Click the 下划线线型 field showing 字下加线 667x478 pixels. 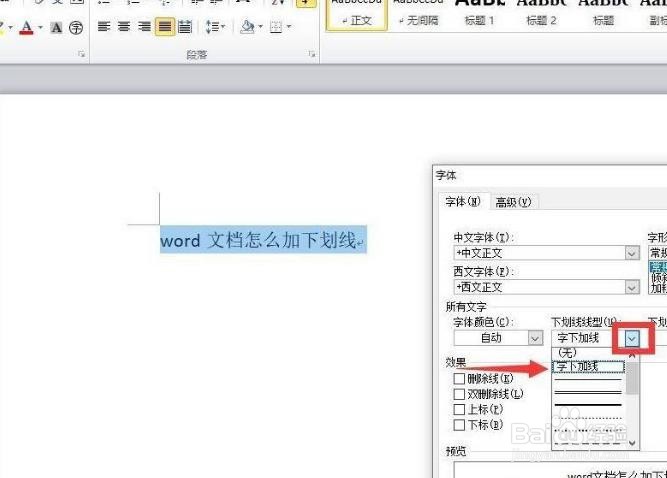[x=588, y=338]
